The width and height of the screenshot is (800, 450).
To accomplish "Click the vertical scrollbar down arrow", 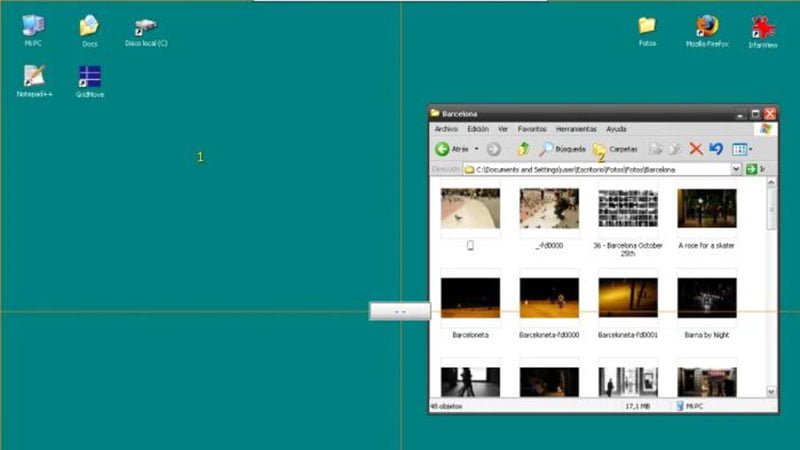I will click(x=771, y=391).
